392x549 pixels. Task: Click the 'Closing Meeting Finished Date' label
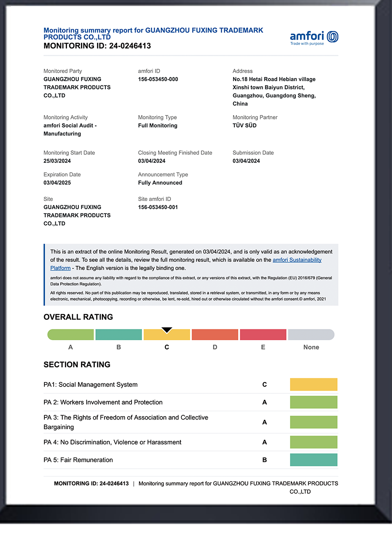pyautogui.click(x=175, y=153)
